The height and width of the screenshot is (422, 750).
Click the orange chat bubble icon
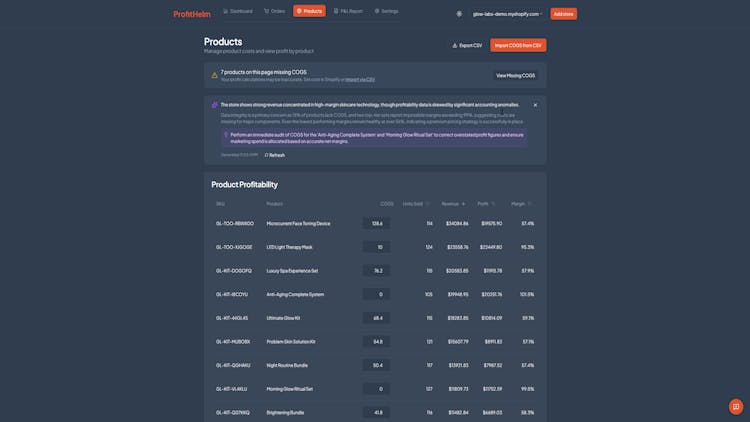click(x=736, y=406)
